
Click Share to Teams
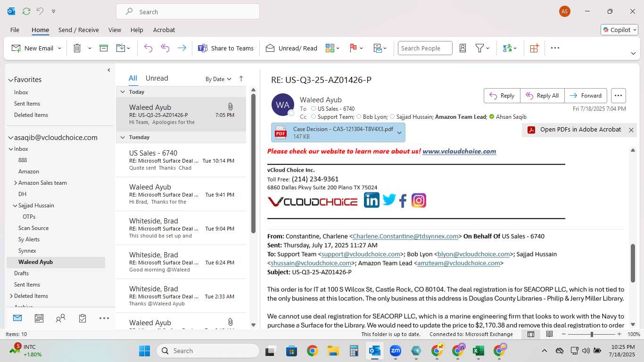(x=225, y=48)
